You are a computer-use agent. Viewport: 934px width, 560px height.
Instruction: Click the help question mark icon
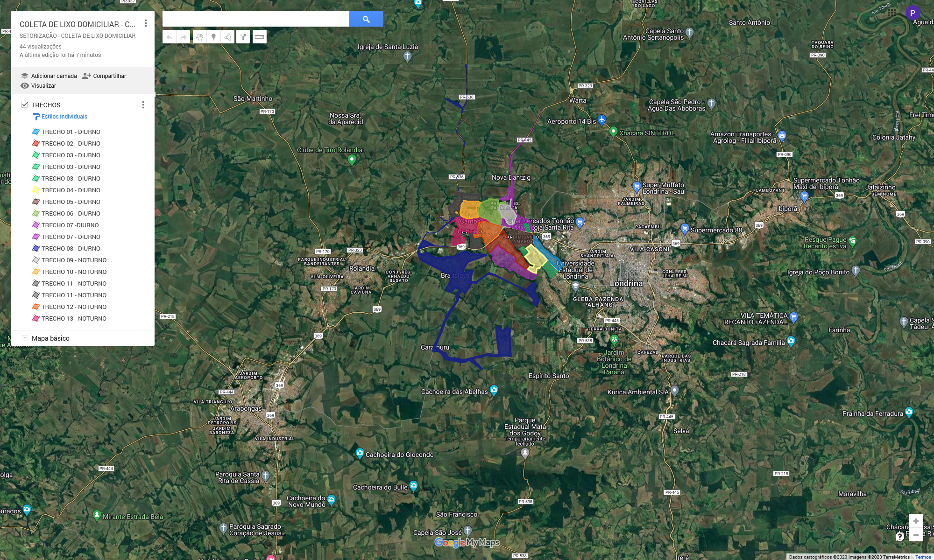click(x=900, y=536)
